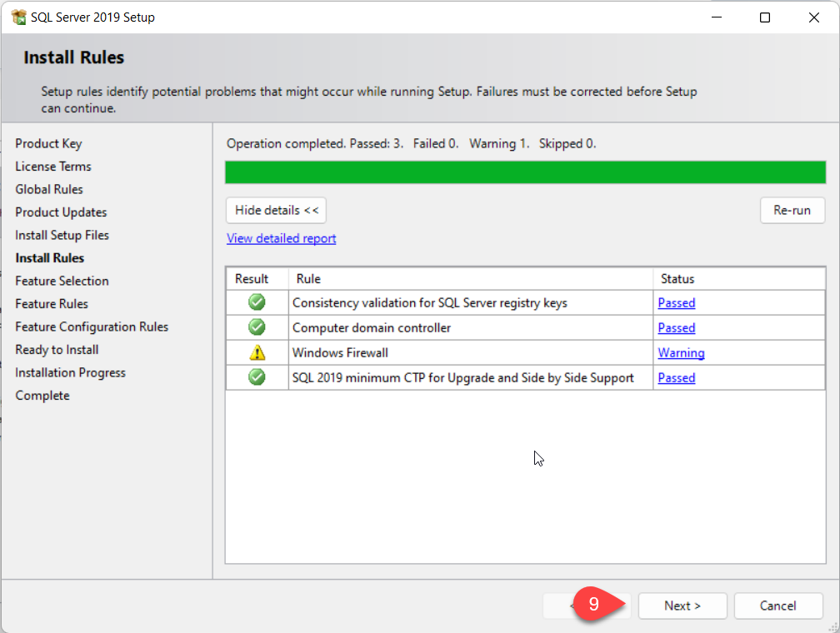The height and width of the screenshot is (633, 840).
Task: Click the SQL Server Setup title bar icon
Action: pos(18,17)
